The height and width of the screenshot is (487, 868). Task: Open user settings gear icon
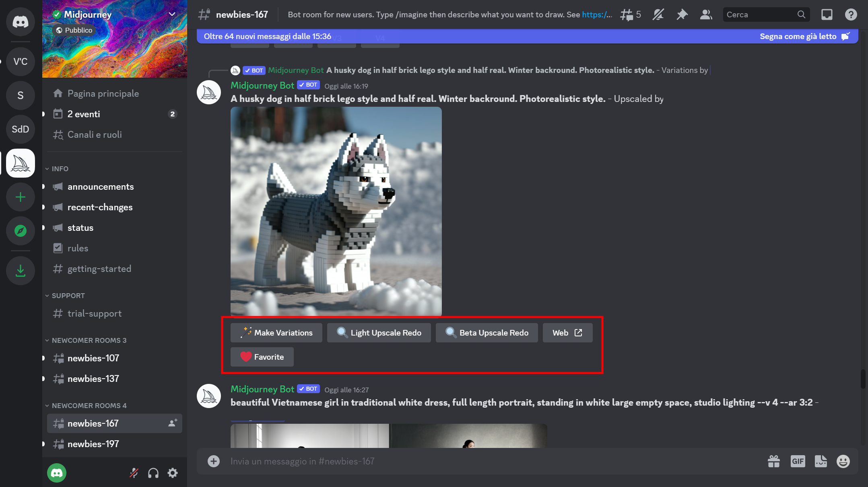(x=173, y=473)
